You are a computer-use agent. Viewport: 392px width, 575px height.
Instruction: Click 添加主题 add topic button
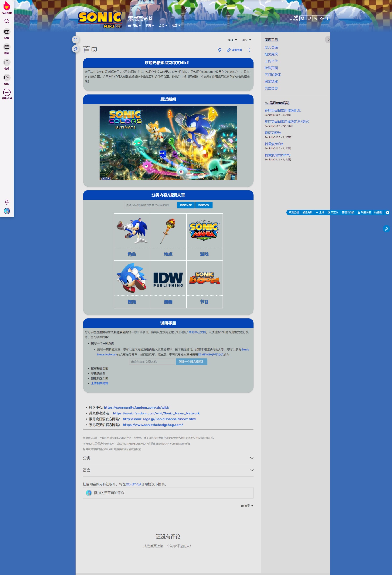pos(234,50)
